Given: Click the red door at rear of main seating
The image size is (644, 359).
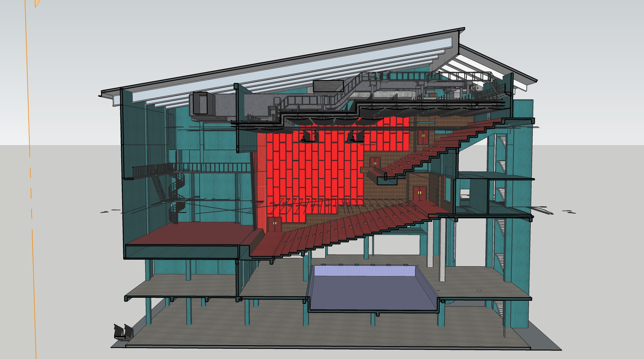Looking at the screenshot, I should click(419, 194).
